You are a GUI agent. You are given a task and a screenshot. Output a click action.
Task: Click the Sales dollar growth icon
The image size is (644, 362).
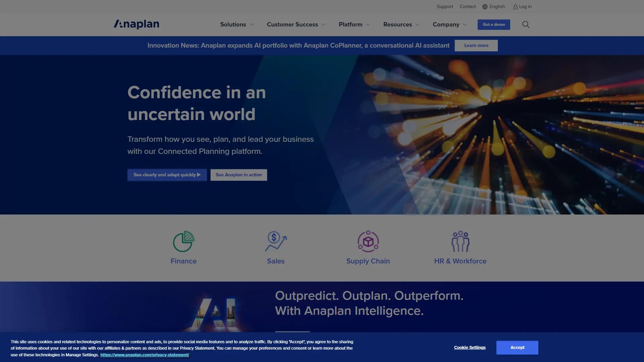tap(275, 240)
